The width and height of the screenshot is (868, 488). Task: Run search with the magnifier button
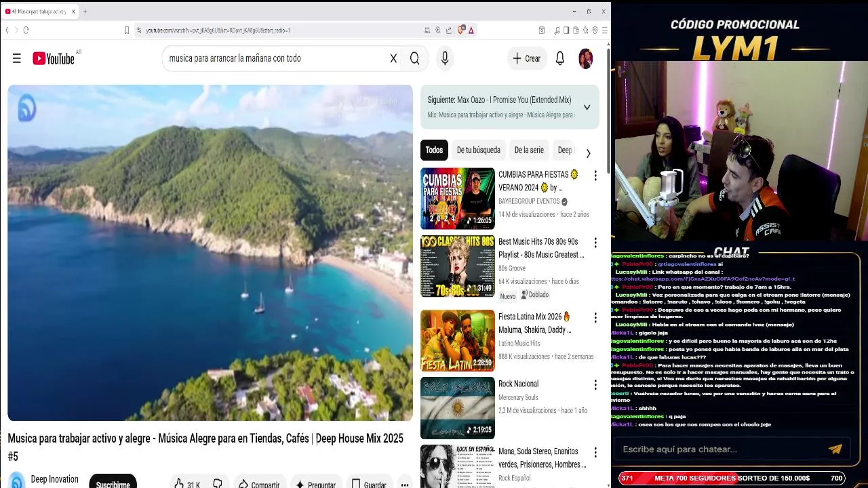[415, 58]
